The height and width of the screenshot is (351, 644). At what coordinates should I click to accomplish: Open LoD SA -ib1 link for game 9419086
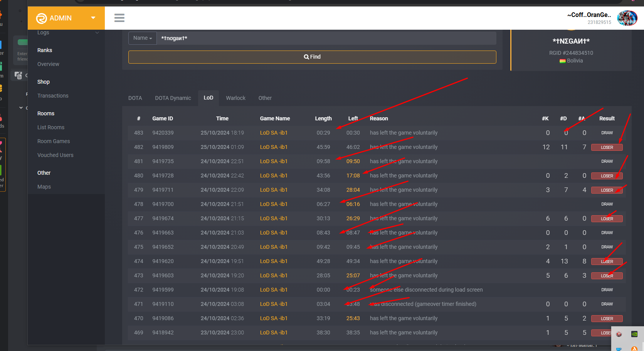point(274,318)
